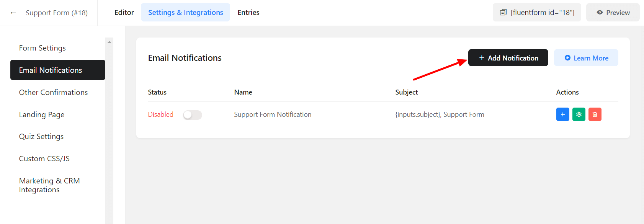This screenshot has width=644, height=224.
Task: Enable the Support Form Notification toggle
Action: point(192,115)
